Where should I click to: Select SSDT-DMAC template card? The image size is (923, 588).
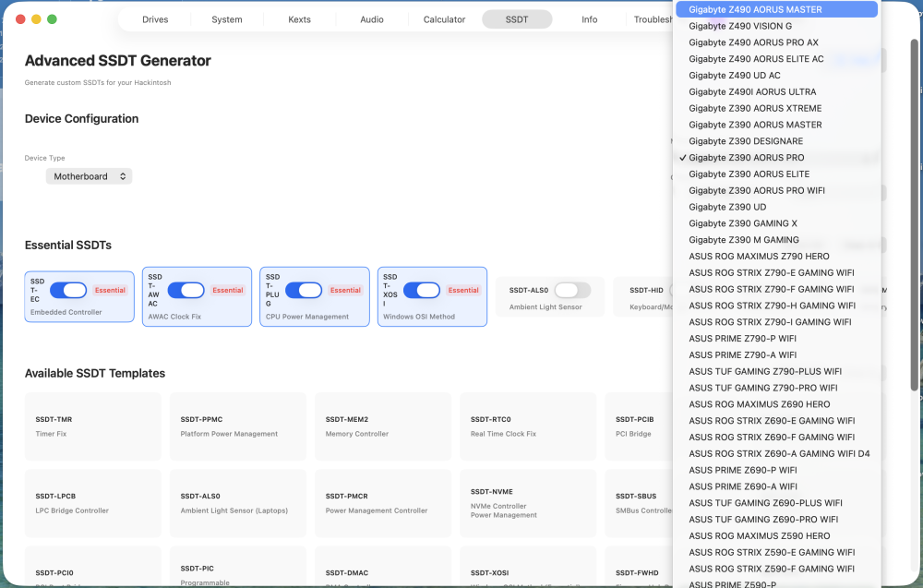[383, 566]
